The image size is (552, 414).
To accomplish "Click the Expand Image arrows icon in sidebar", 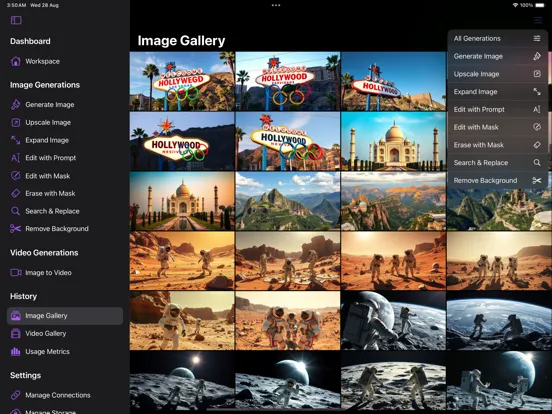I will (x=15, y=140).
